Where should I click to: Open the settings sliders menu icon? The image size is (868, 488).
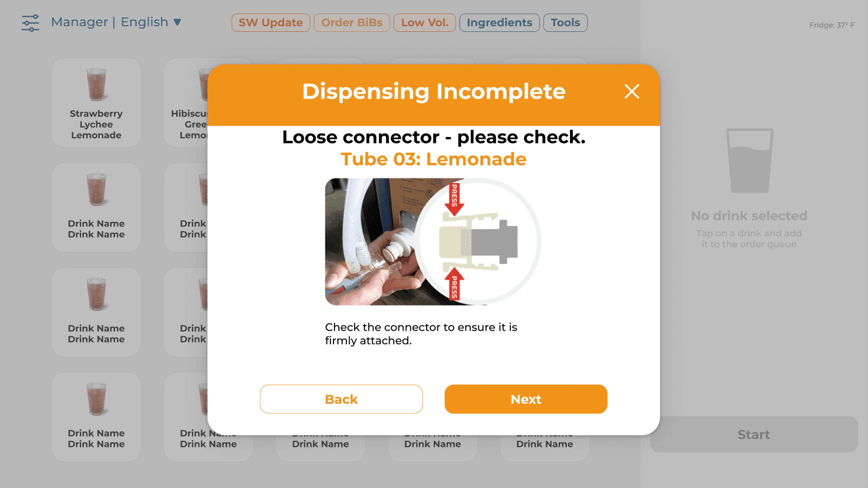point(30,23)
